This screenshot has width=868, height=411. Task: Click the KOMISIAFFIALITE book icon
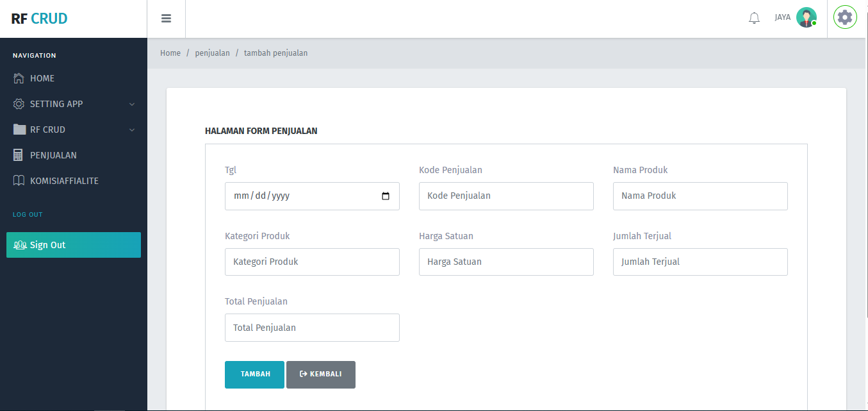pyautogui.click(x=19, y=181)
